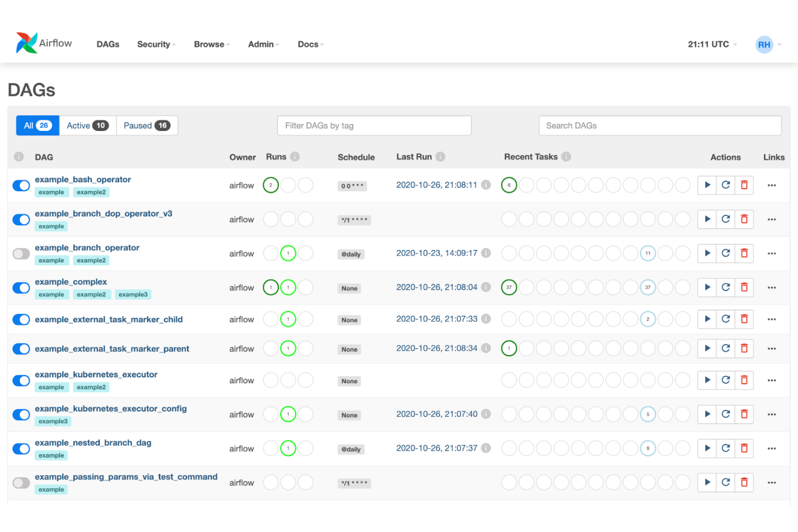Pause the example_nested_branch_dag toggle
The height and width of the screenshot is (532, 798).
[21, 448]
